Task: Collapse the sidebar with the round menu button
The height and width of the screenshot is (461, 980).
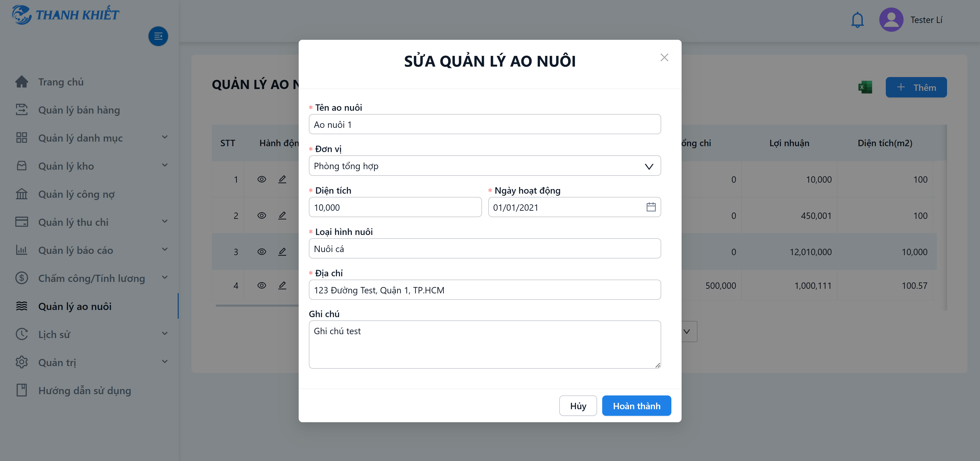Action: 158,36
